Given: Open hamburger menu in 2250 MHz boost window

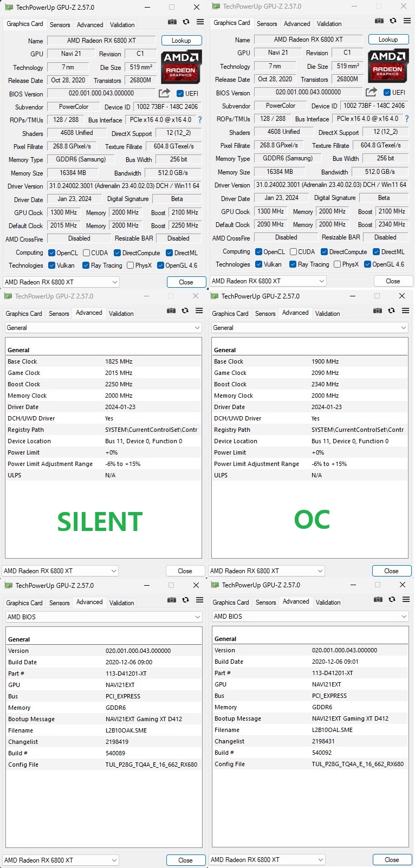Looking at the screenshot, I should pos(200,22).
